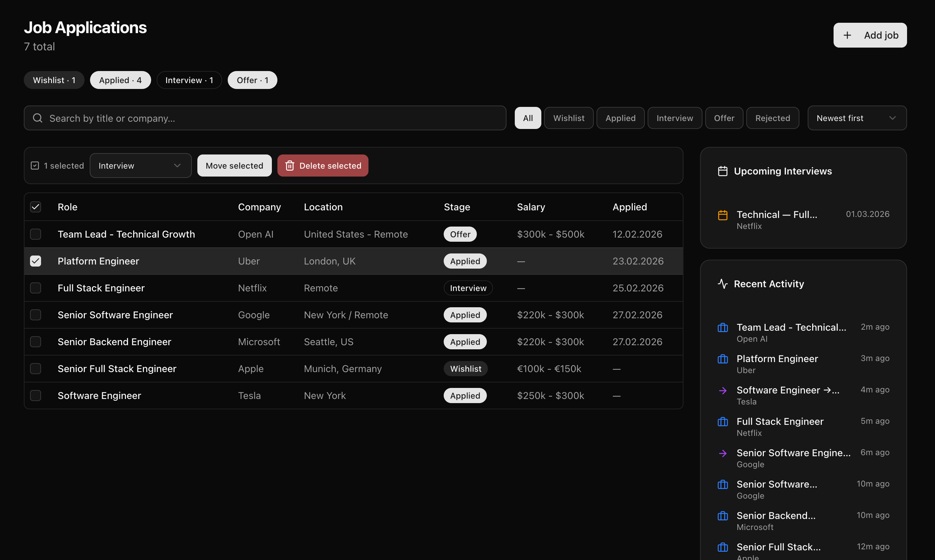Screen dimensions: 935x560
Task: Click the briefcase icon beside the Uber activity
Action: coord(722,359)
